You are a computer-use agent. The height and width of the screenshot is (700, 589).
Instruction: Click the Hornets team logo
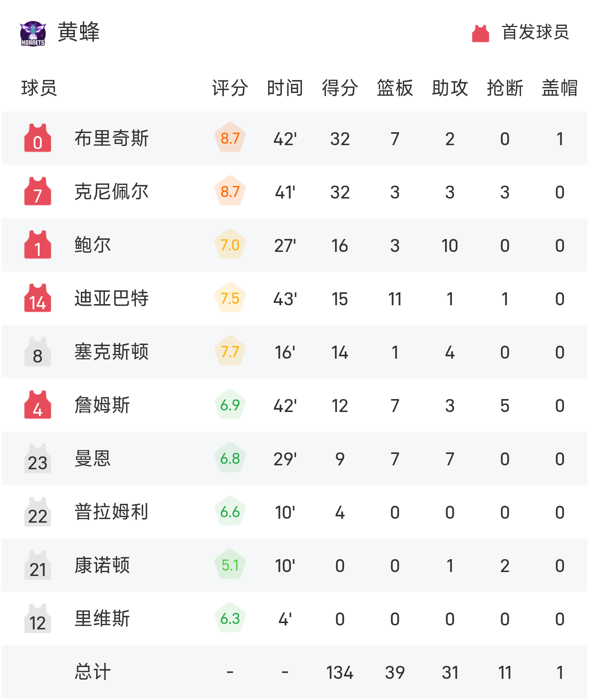coord(33,33)
